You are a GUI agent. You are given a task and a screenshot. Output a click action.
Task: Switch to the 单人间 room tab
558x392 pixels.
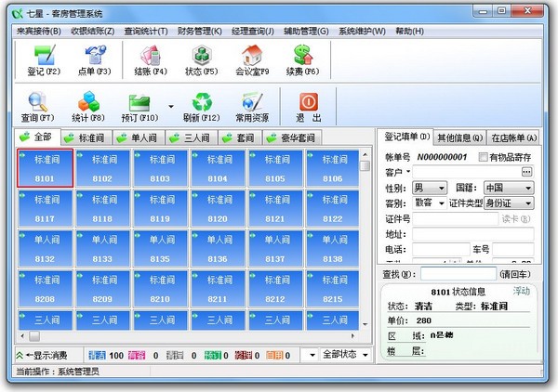139,137
